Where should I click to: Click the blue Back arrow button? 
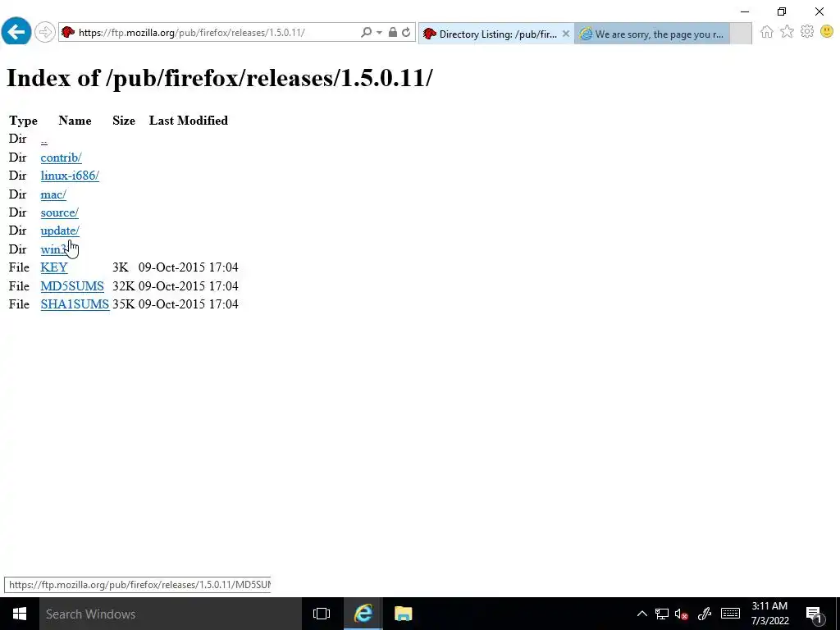[16, 32]
